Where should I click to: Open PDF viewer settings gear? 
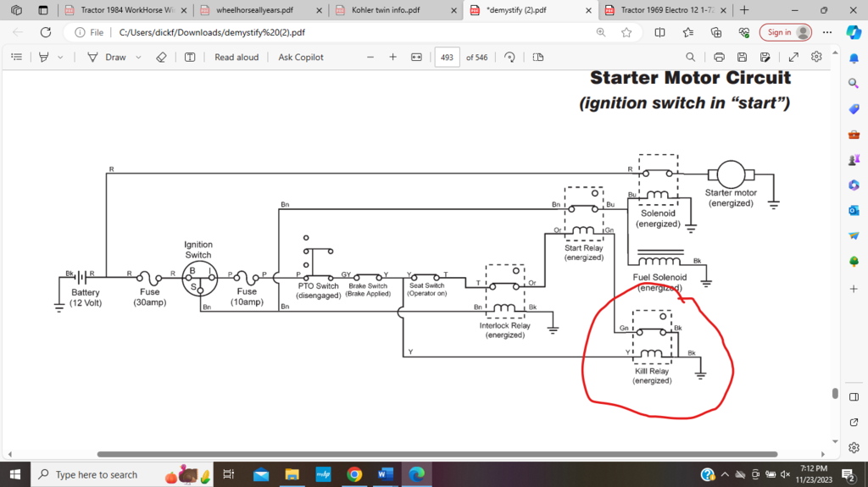[816, 57]
